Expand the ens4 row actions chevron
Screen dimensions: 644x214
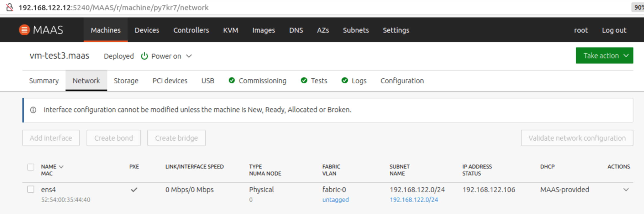(626, 190)
